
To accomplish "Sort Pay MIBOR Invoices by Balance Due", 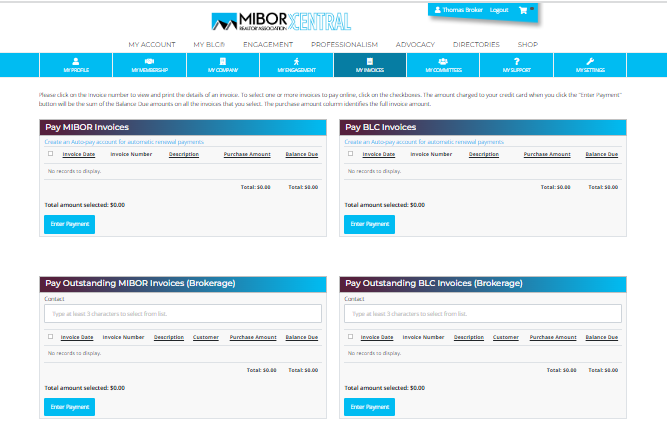I will click(x=302, y=154).
